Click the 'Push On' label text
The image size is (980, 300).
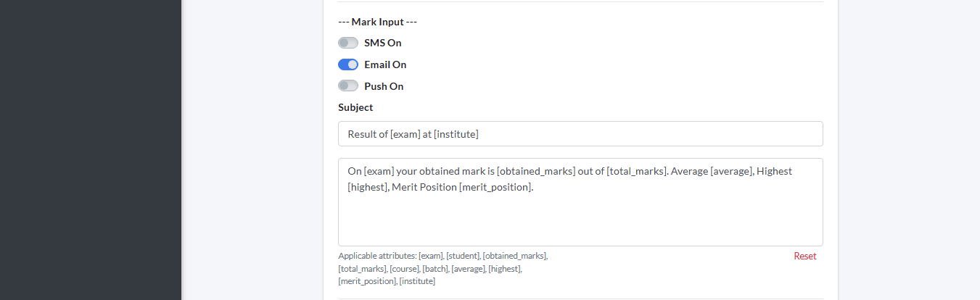384,86
